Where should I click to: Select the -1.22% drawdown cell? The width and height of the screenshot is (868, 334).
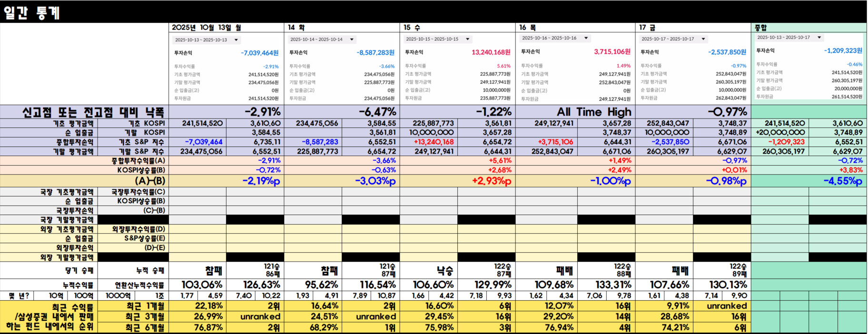pos(458,112)
